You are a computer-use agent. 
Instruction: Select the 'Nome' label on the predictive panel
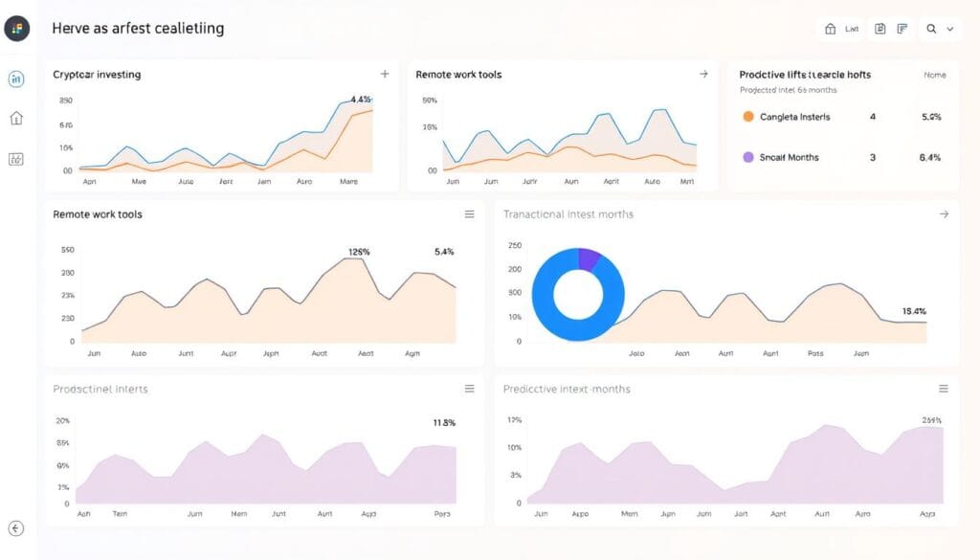(934, 75)
